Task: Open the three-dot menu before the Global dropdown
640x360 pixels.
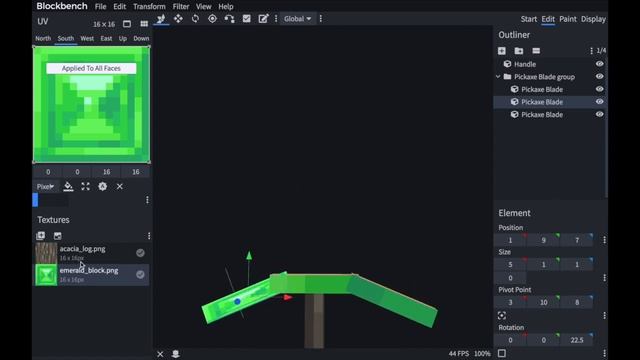Action: pos(276,19)
